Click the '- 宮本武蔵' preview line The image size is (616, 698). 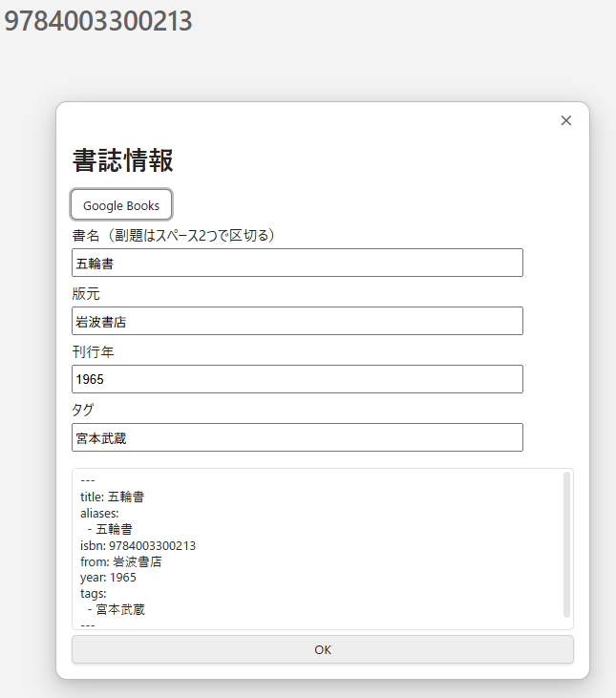pyautogui.click(x=117, y=610)
